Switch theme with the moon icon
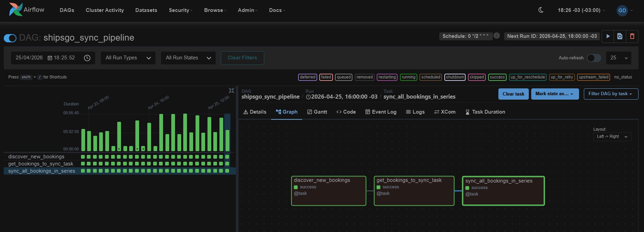The height and width of the screenshot is (232, 644). tap(541, 10)
